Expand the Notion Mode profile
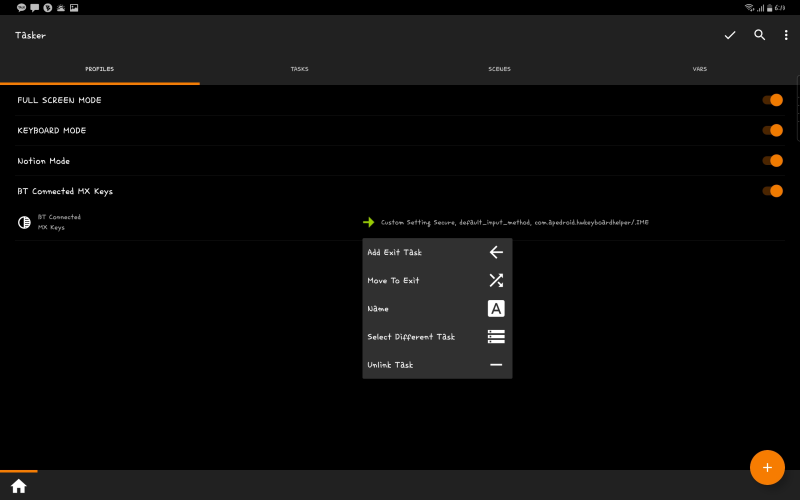 click(43, 161)
